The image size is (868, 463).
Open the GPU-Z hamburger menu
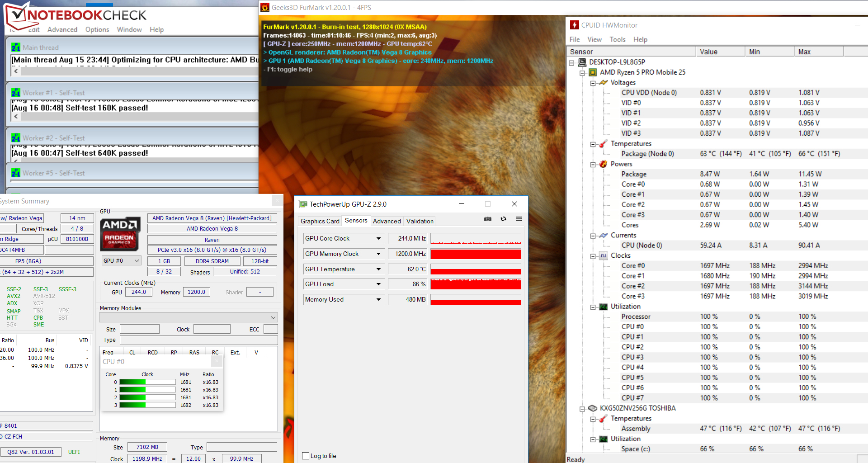click(519, 219)
